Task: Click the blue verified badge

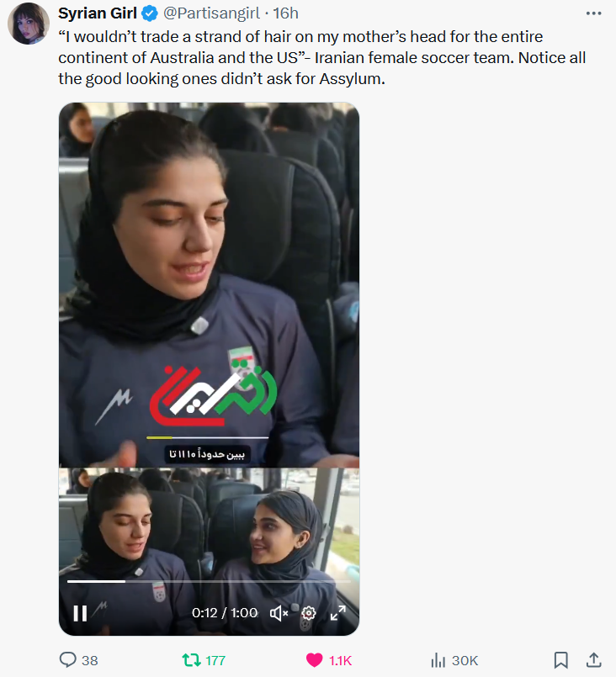Action: pos(150,13)
